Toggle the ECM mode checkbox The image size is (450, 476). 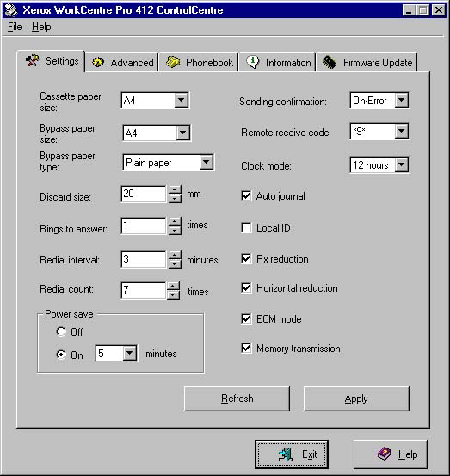click(246, 319)
